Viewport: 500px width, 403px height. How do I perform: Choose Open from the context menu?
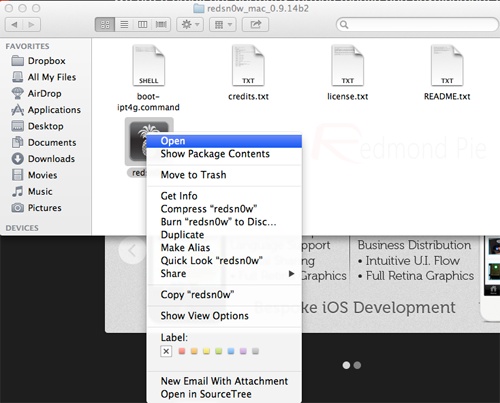click(224, 141)
